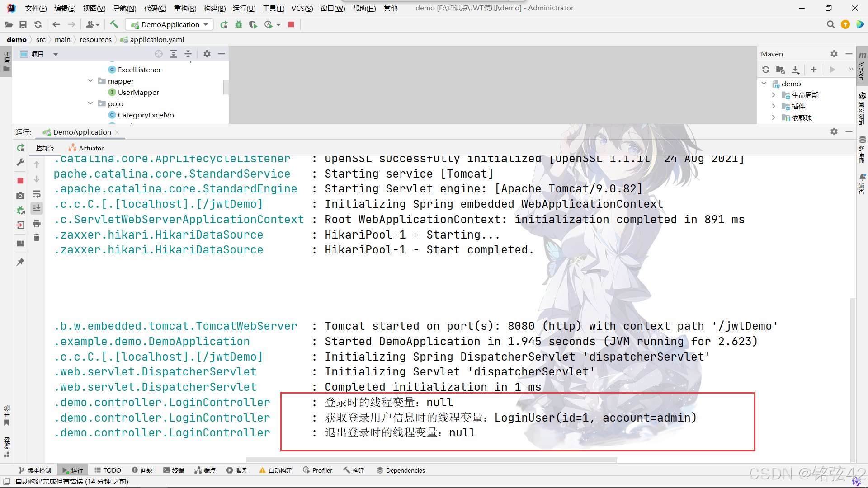Screen dimensions: 868x488
Task: Pin the run tab
Action: [x=20, y=262]
